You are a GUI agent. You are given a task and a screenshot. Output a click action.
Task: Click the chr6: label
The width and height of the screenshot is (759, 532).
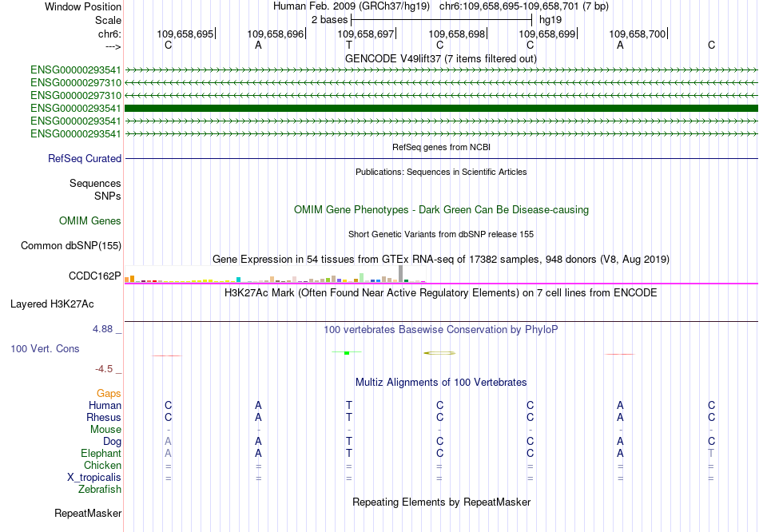[110, 34]
